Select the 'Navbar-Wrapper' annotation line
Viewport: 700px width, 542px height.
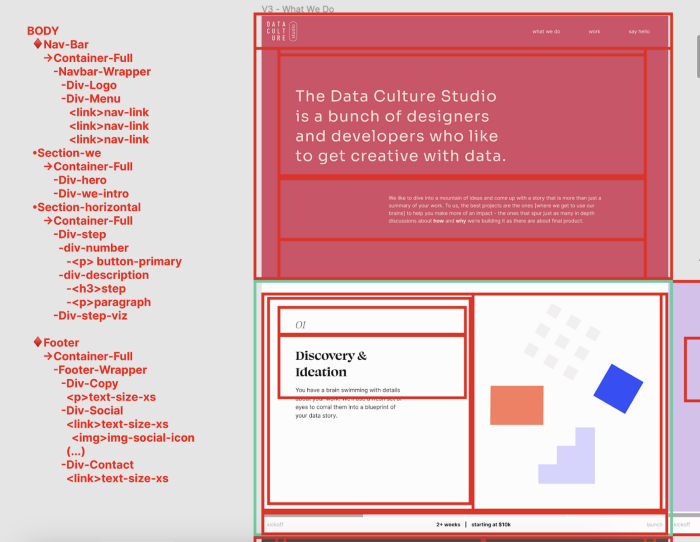102,71
